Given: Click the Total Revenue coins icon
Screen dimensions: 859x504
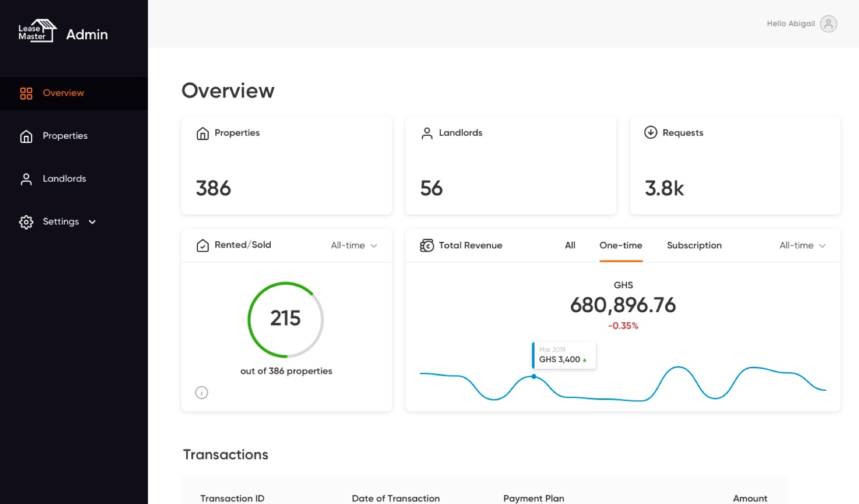Looking at the screenshot, I should (426, 245).
